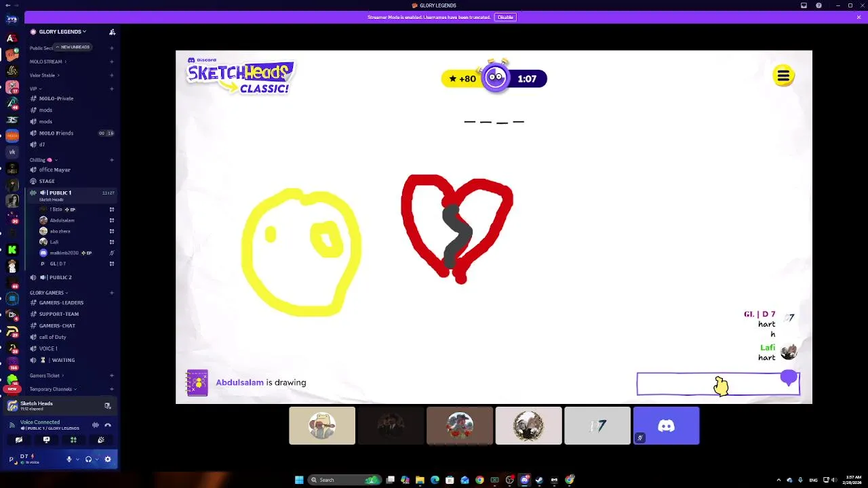868x488 pixels.
Task: Open the Sketch Heads hamburger menu
Action: click(x=783, y=76)
